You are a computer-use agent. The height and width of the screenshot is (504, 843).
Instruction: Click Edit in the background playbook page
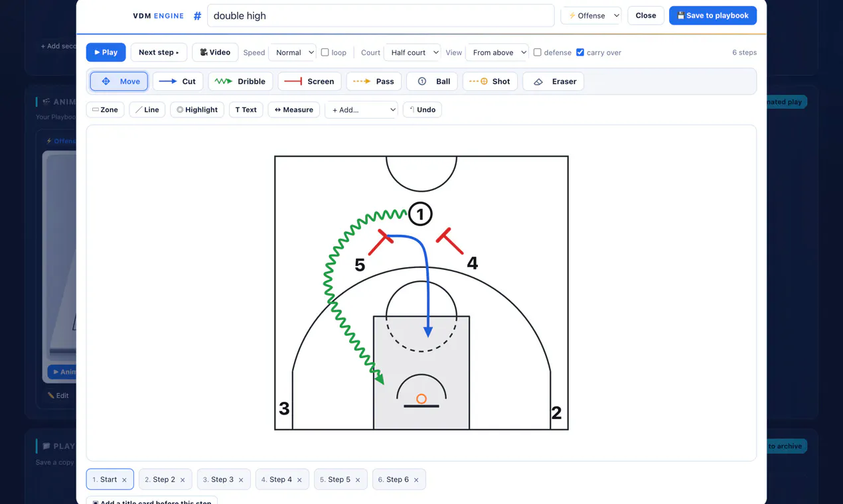[x=58, y=395]
